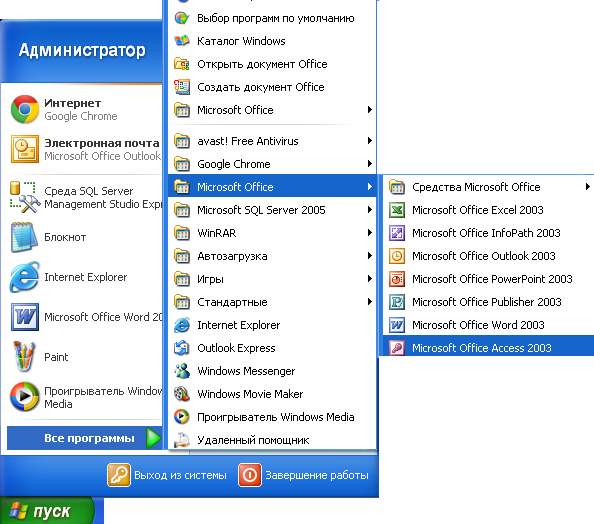This screenshot has height=524, width=594.
Task: Click the Открыть документ Office icon
Action: pyautogui.click(x=182, y=64)
